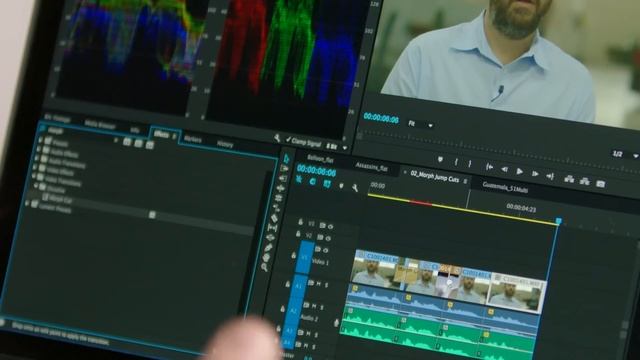Expand the Audio Effects folder
Image resolution: width=640 pixels, height=360 pixels.
(38, 149)
